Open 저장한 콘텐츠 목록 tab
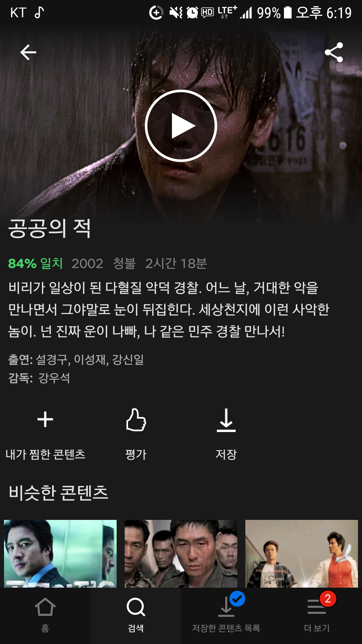This screenshot has height=644, width=362. coord(226,615)
